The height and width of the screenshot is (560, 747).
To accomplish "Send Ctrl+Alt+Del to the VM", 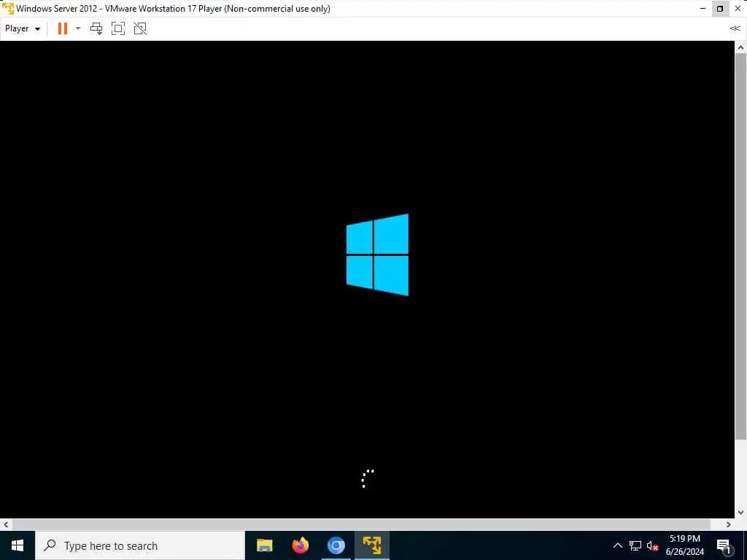I will [96, 28].
